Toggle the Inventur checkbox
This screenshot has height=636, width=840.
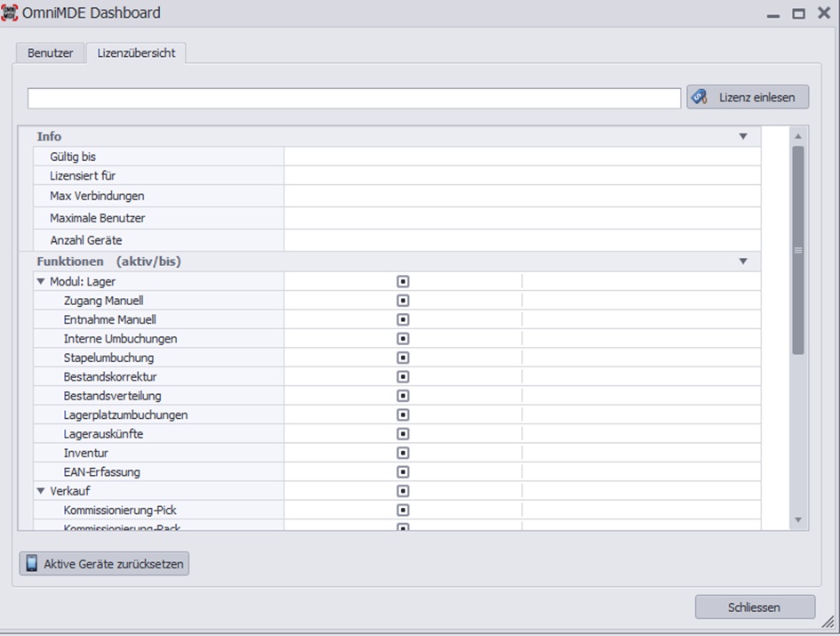[x=403, y=453]
